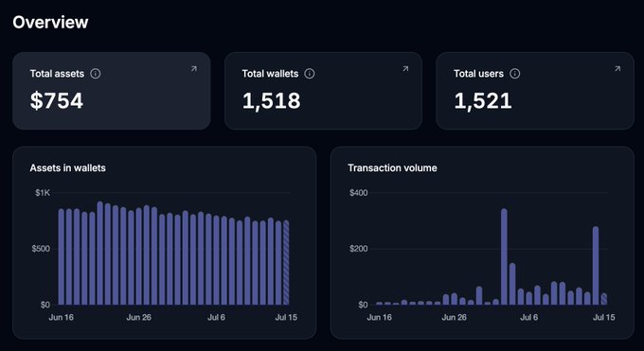Viewport: 644px width, 351px height.
Task: Click the Overview heading
Action: 50,22
